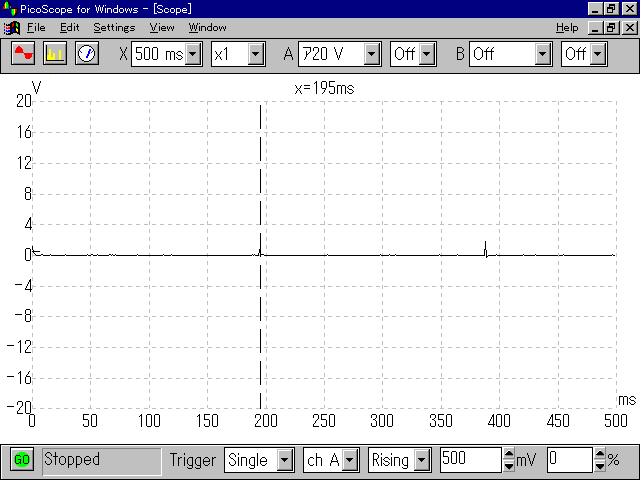Minimize the inner Scope document window
This screenshot has width=640, height=480.
[595, 28]
